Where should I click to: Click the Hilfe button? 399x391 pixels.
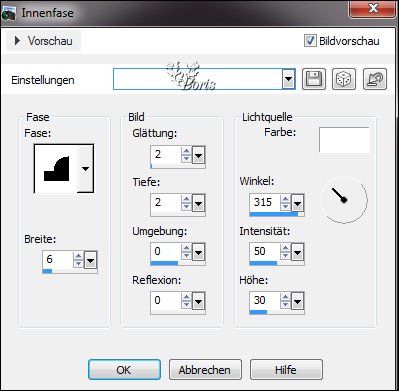[286, 370]
